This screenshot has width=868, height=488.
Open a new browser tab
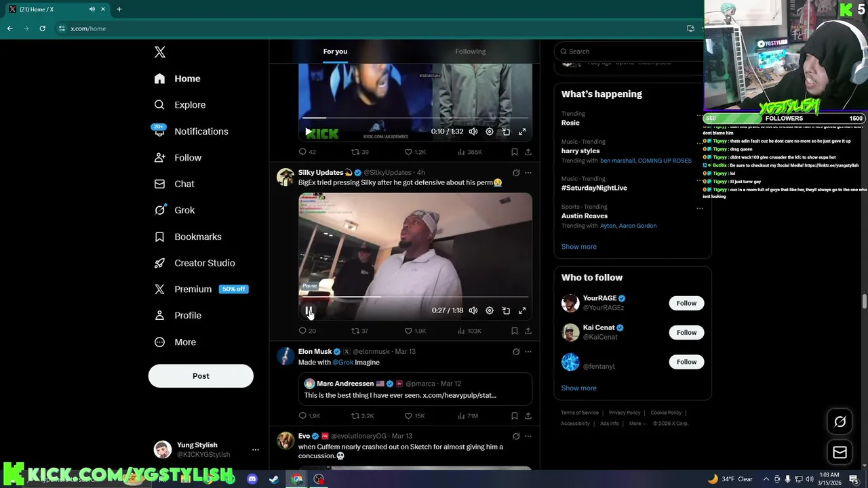(x=119, y=9)
